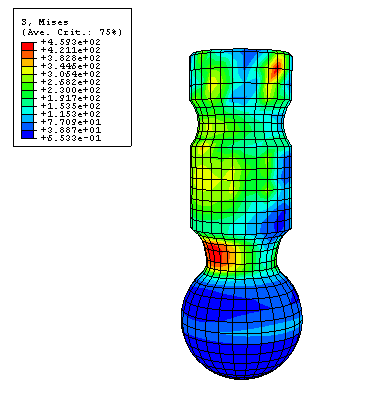Select the orange legend color band
This screenshot has height=399, width=375.
(27, 54)
